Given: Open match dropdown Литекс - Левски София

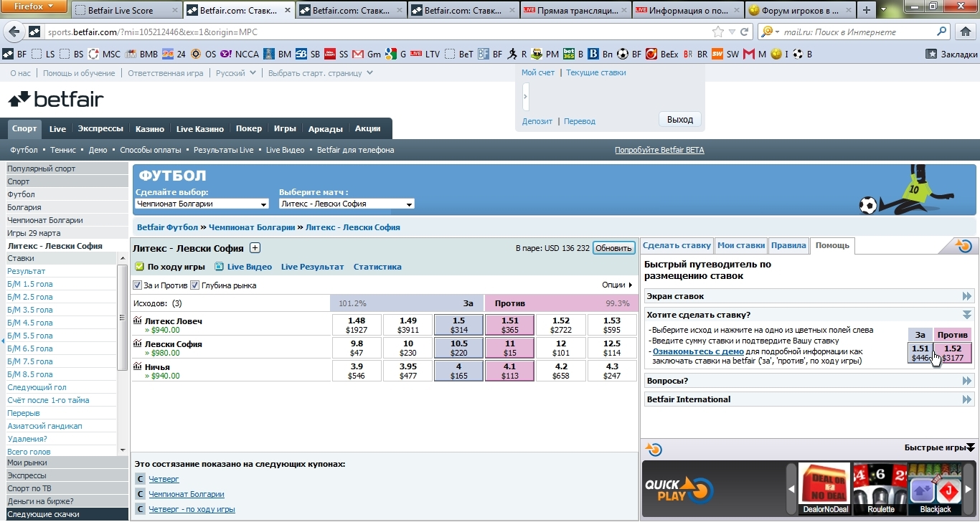Looking at the screenshot, I should (x=347, y=204).
